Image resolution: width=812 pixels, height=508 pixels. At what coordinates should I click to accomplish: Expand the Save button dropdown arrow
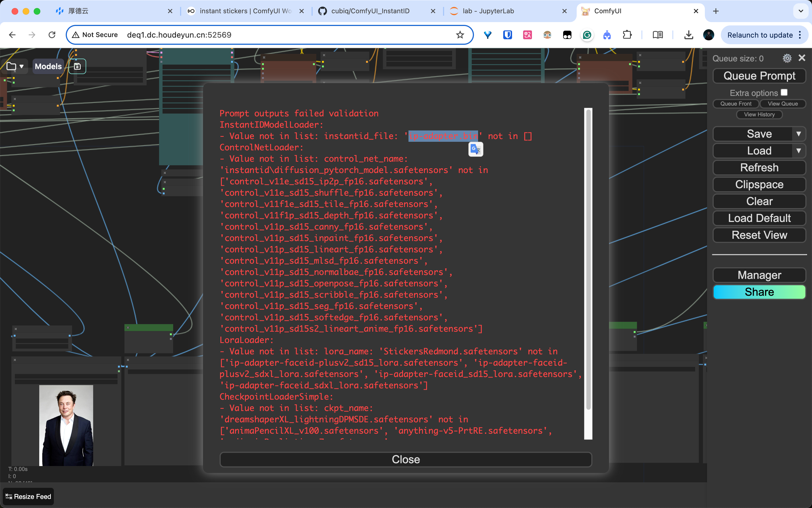coord(798,134)
